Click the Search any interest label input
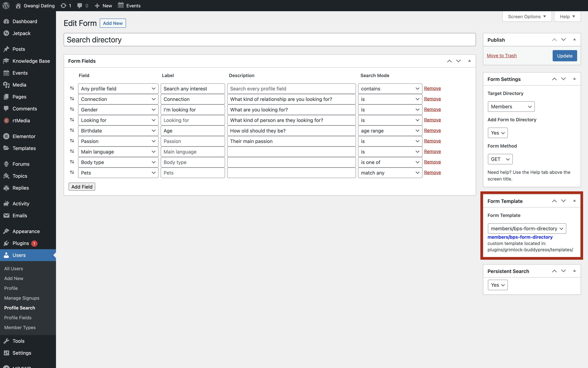Screen dimensions: 588x368 click(193, 89)
